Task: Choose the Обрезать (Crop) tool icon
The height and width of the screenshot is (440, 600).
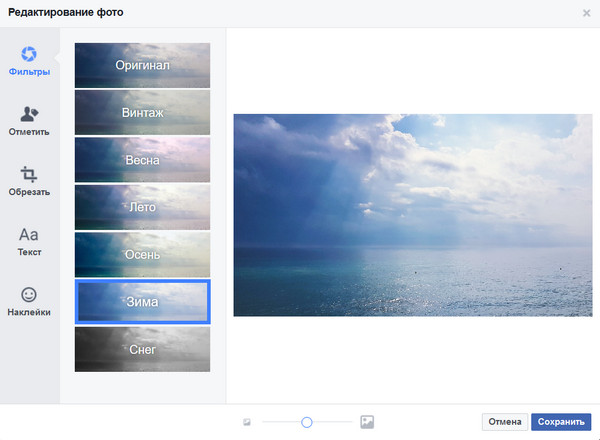Action: tap(29, 174)
